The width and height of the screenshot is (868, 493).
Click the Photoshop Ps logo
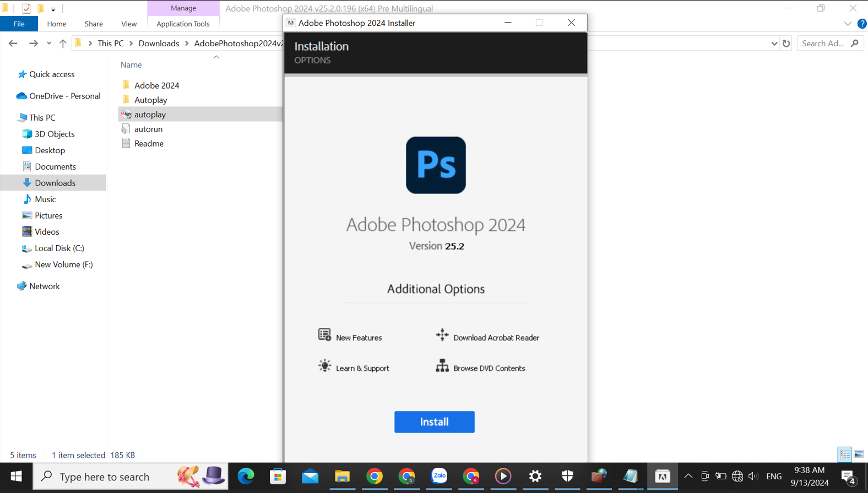pyautogui.click(x=436, y=165)
